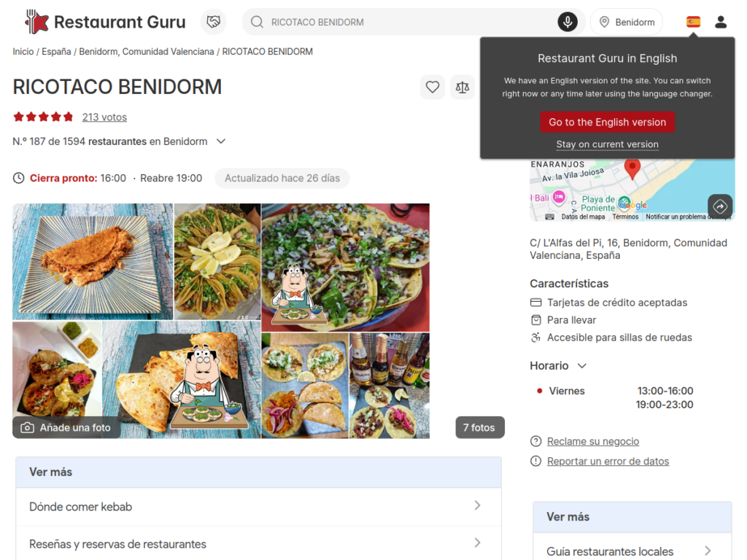Viewport: 747px width, 560px height.
Task: Click the pink hotel marker near Bali on map
Action: pyautogui.click(x=559, y=197)
